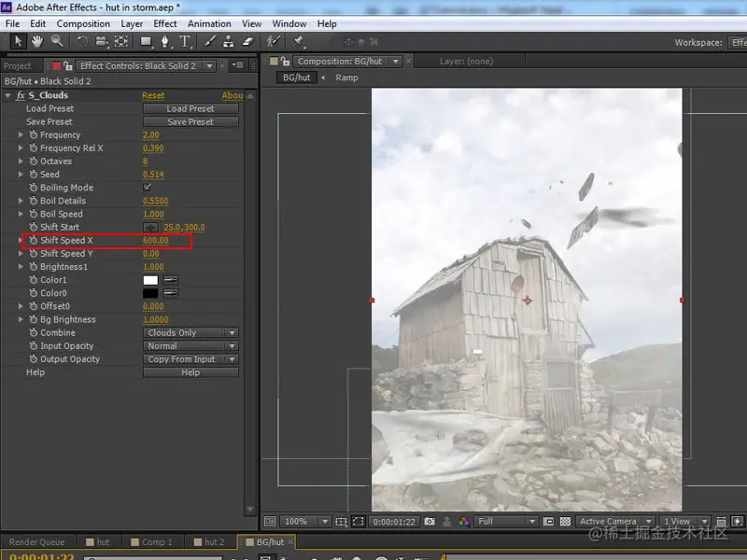Click the Load Preset button
This screenshot has width=747, height=560.
[190, 108]
